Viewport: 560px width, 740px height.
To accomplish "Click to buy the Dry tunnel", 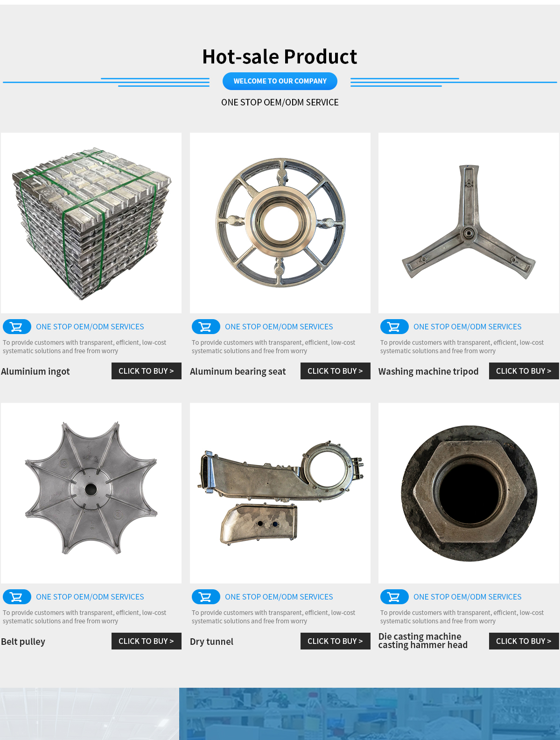I will pos(336,641).
